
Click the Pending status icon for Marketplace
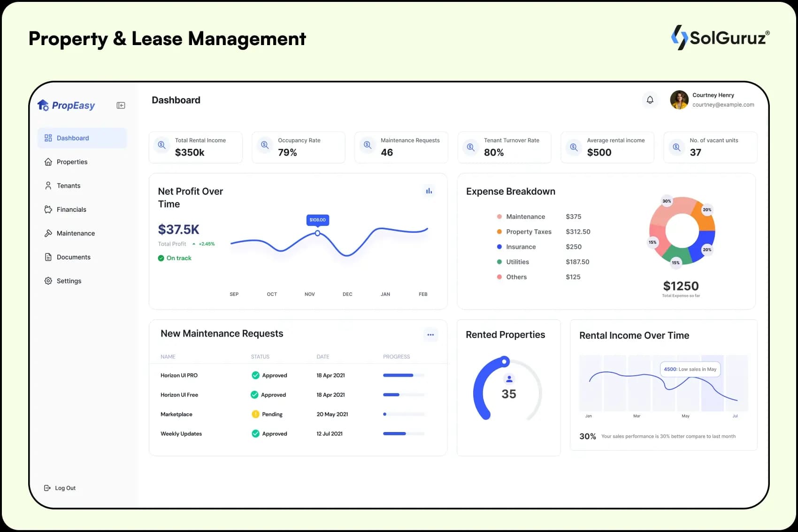coord(255,415)
